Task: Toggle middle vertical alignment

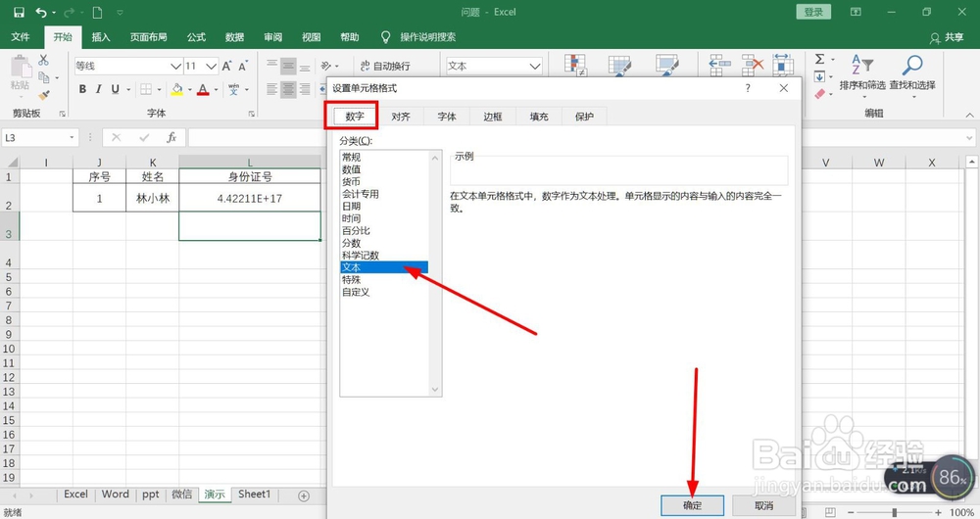Action: click(x=288, y=66)
